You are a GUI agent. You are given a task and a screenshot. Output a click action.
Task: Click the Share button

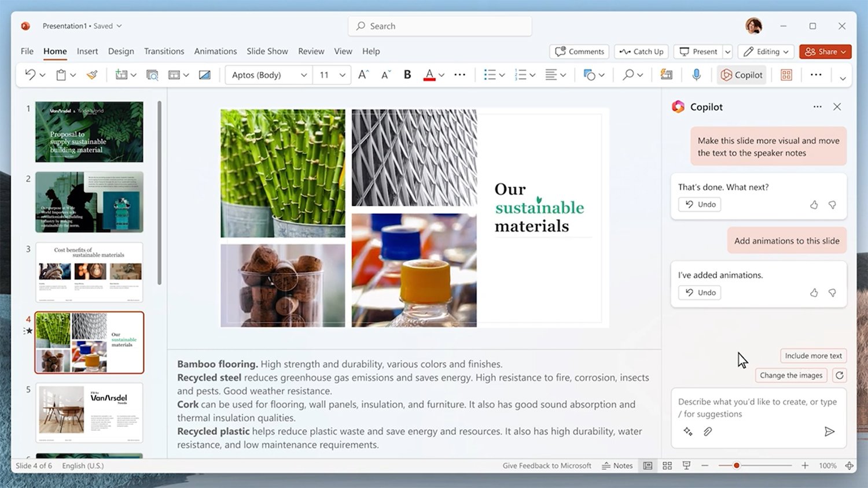pyautogui.click(x=825, y=51)
